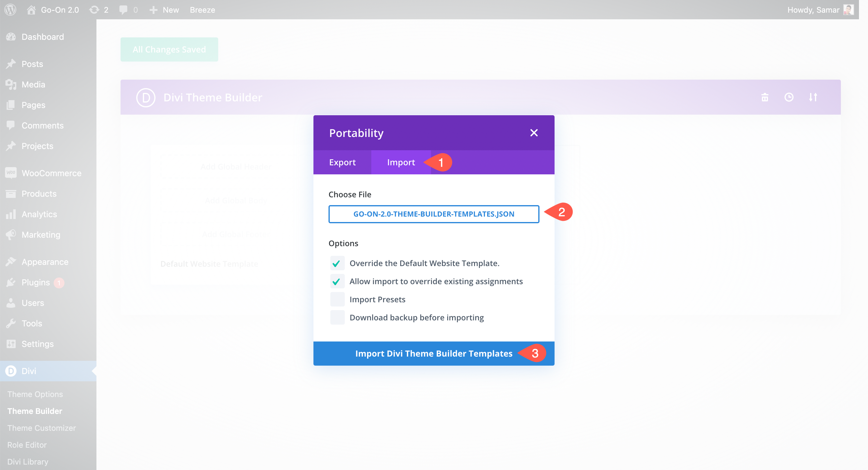Click the Plugins plug icon
This screenshot has height=470, width=868.
click(11, 283)
